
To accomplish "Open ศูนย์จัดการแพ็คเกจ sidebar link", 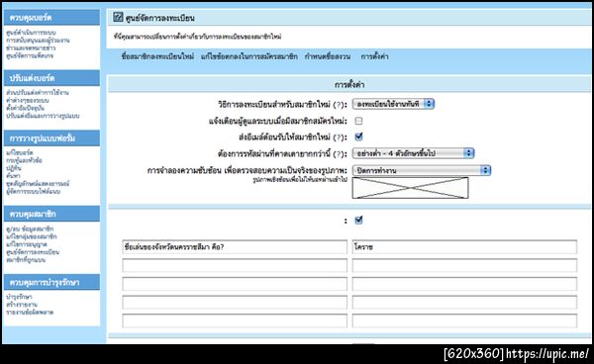I will 30,55.
